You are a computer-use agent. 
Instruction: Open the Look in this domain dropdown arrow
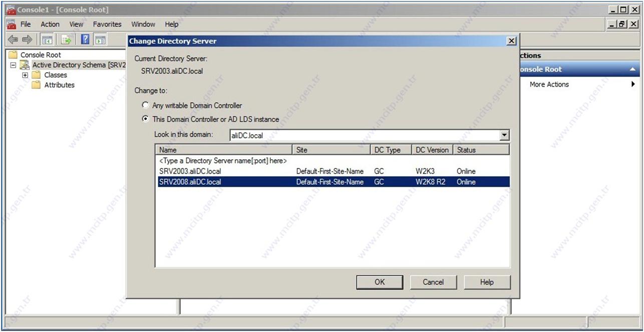[x=504, y=135]
